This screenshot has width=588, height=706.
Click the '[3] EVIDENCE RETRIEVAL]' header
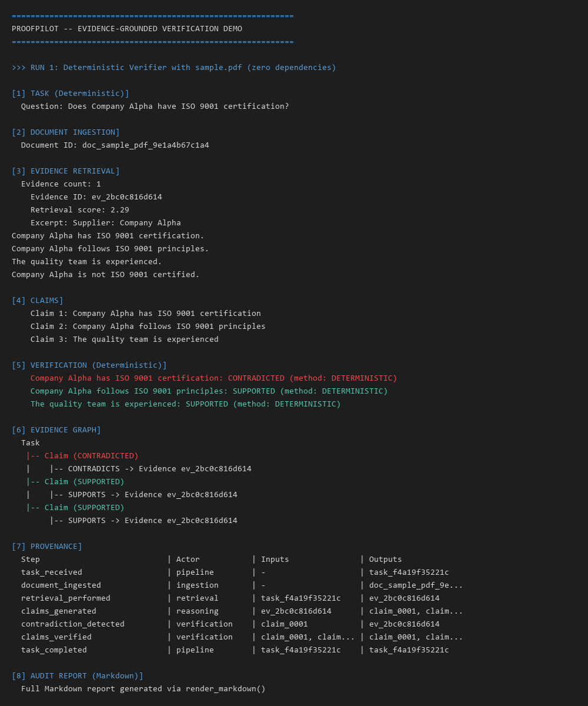(66, 171)
